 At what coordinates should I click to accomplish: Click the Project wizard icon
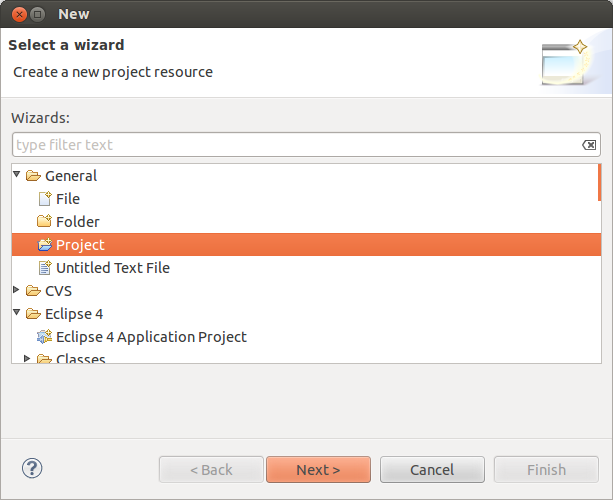tap(44, 245)
